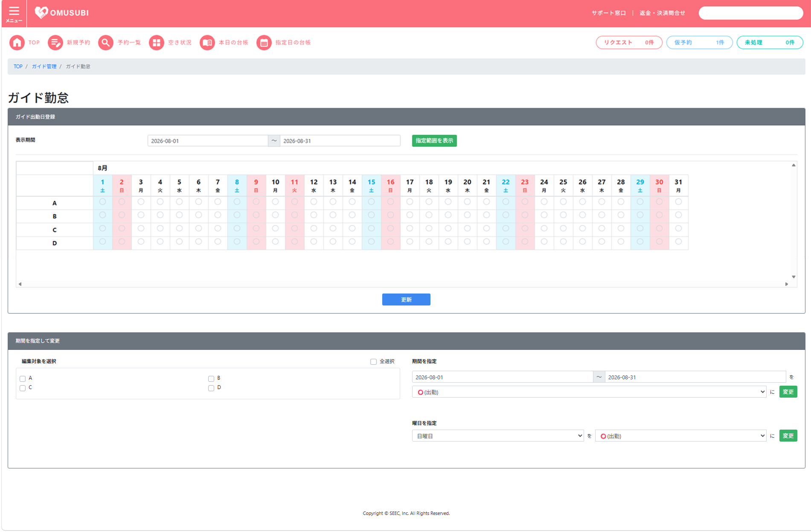The image size is (811, 532).
Task: Focus the display period end date field
Action: (x=340, y=141)
